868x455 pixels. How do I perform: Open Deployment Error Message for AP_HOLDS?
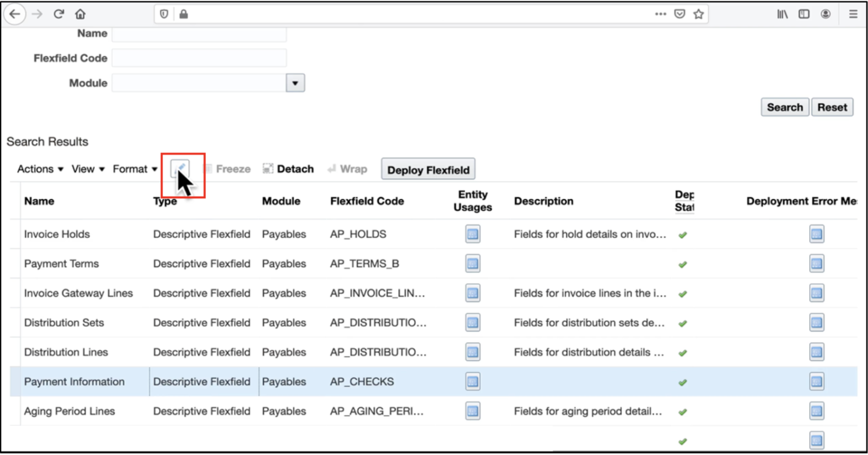(x=816, y=235)
